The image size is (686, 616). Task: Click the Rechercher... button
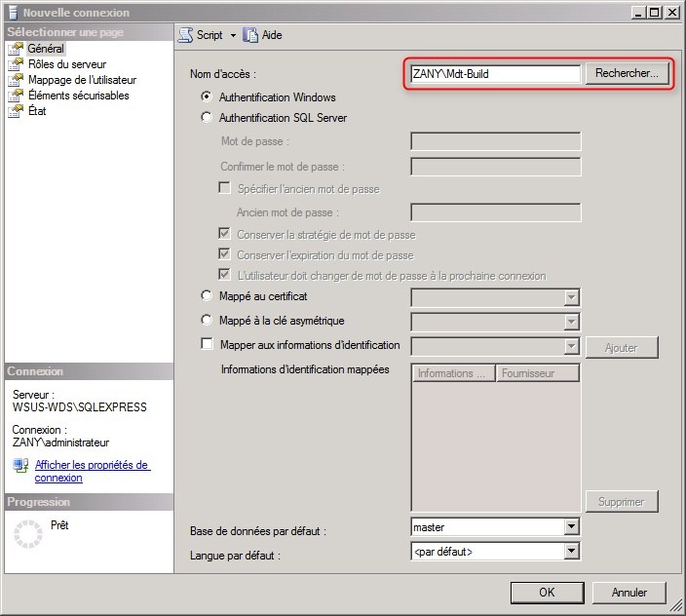coord(627,73)
